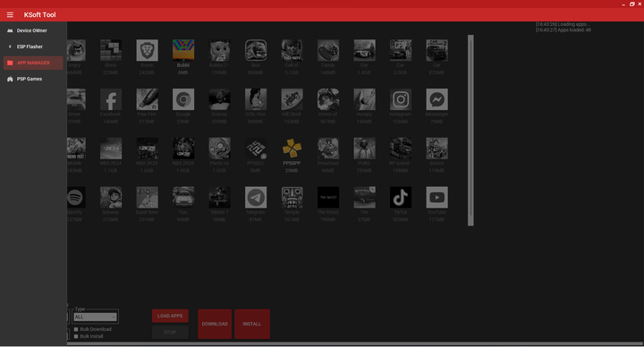Screen dimensions: 644x347
Task: Select the Car 1.8GB app icon
Action: tap(364, 50)
